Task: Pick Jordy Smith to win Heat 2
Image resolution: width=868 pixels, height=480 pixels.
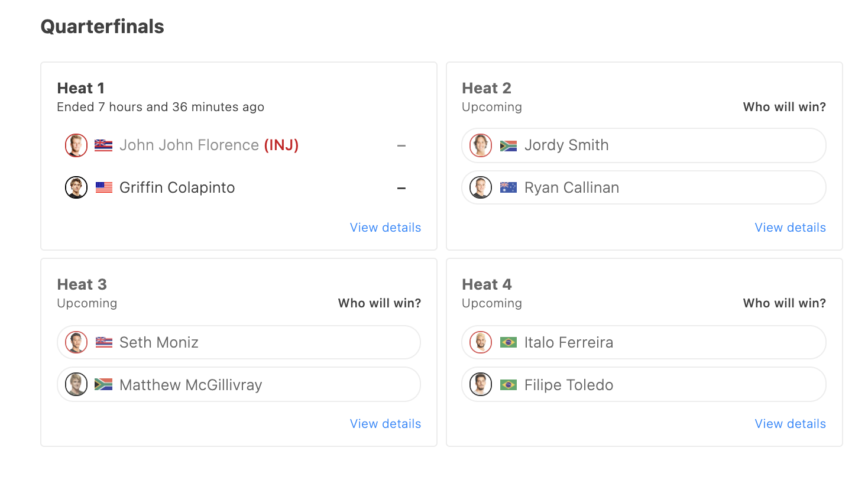Action: click(644, 145)
